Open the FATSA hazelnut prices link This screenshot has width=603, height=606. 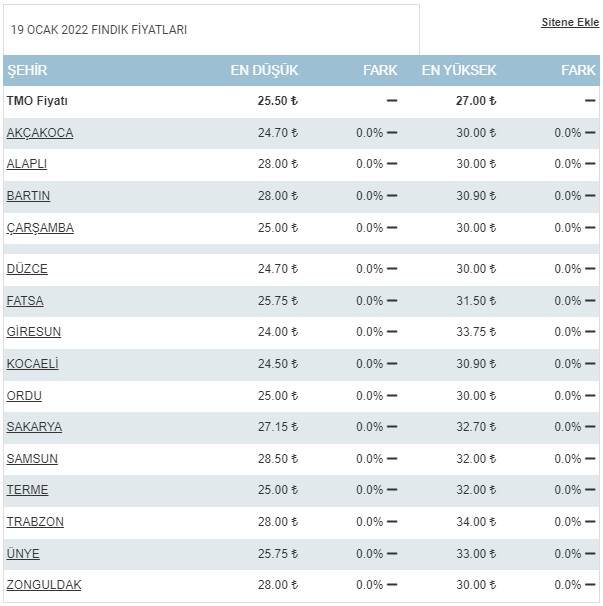tap(25, 301)
